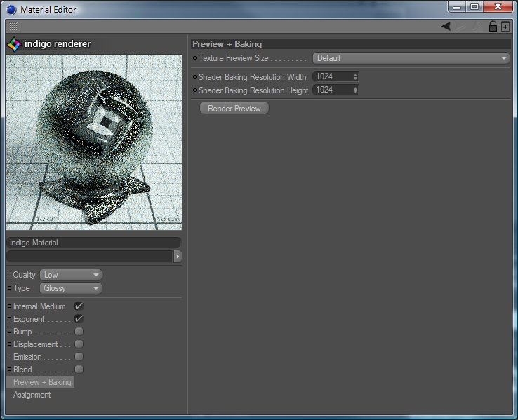The height and width of the screenshot is (420, 518).
Task: Select the Internal Medium channel
Action: pyautogui.click(x=39, y=306)
